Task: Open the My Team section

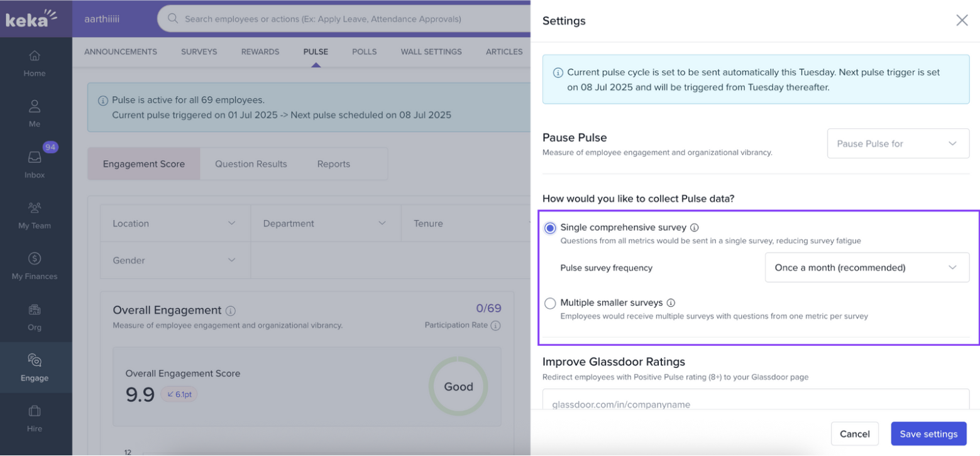Action: [x=35, y=214]
